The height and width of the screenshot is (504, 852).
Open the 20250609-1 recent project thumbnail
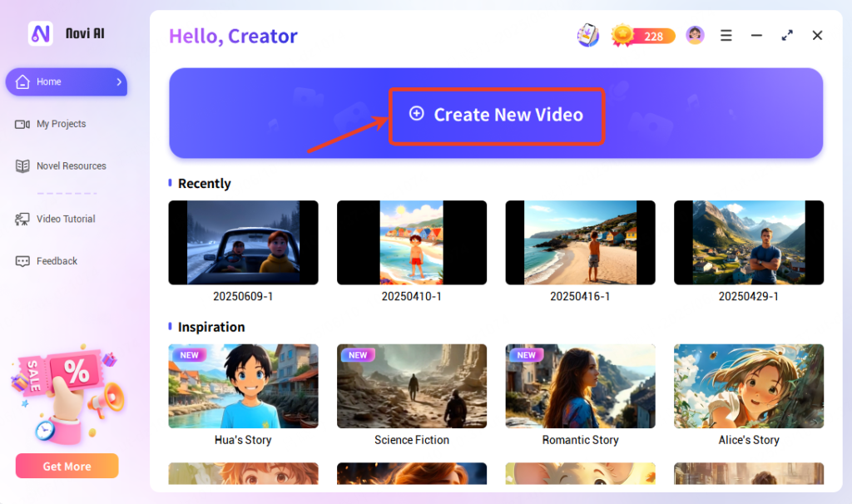tap(243, 243)
